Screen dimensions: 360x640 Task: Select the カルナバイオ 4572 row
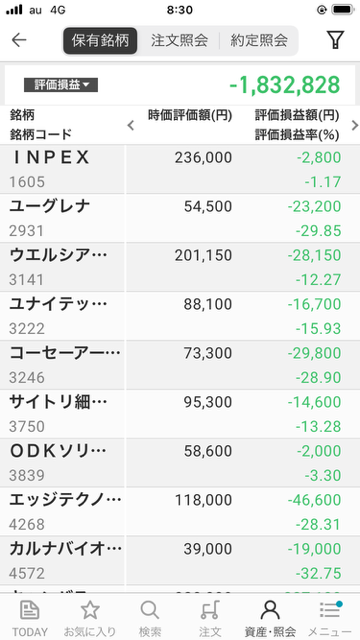tap(180, 560)
